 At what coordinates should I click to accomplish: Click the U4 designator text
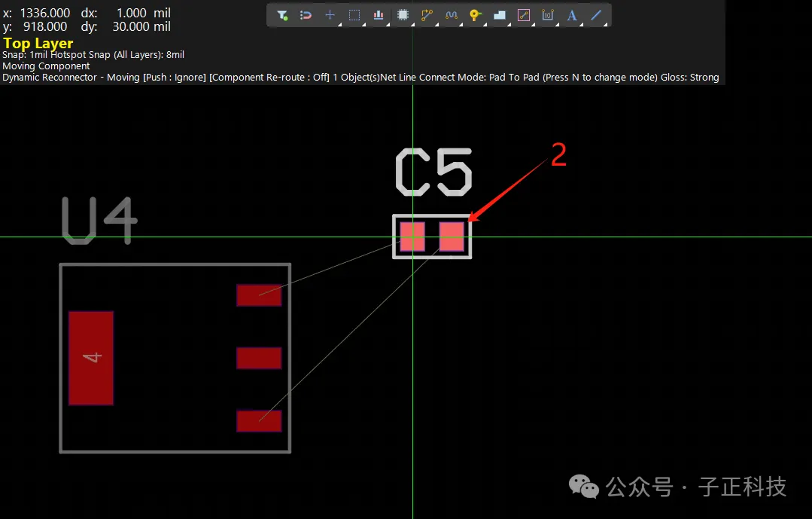[x=99, y=221]
